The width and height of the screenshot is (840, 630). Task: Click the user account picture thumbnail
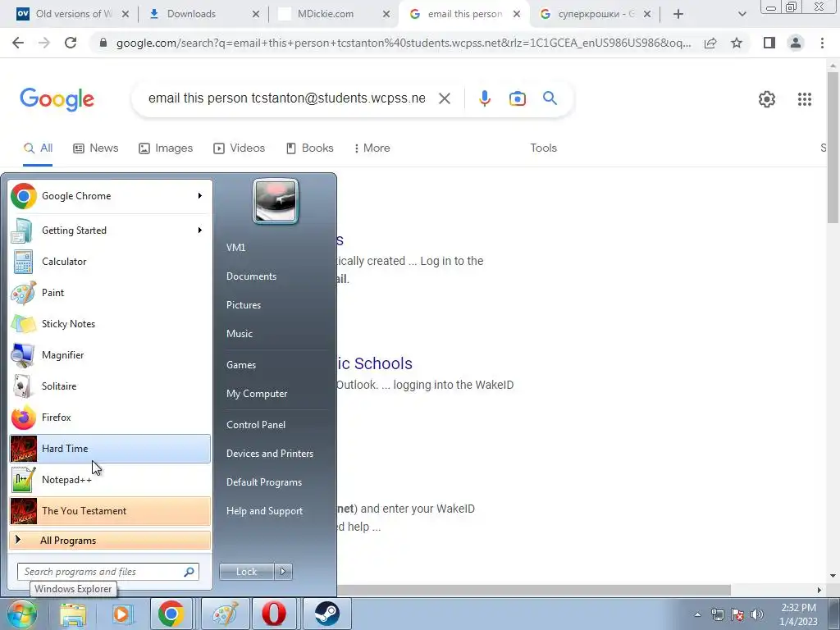[276, 201]
